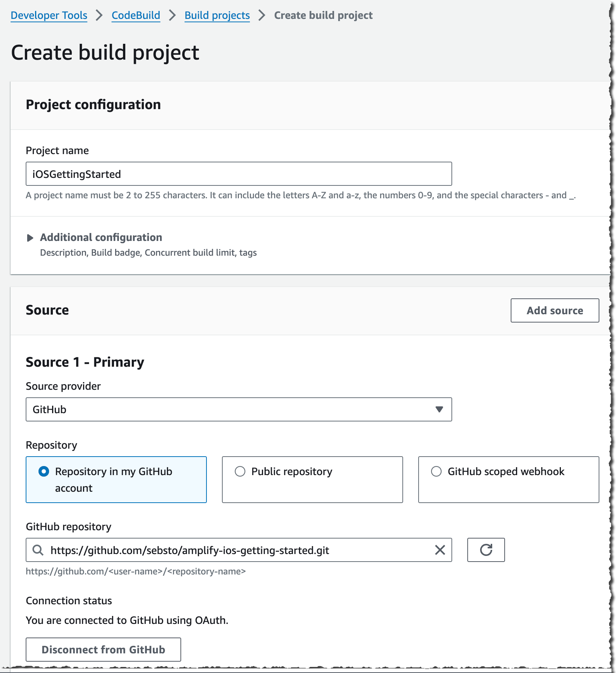Navigate to Build projects breadcrumb
This screenshot has width=616, height=673.
coord(217,15)
